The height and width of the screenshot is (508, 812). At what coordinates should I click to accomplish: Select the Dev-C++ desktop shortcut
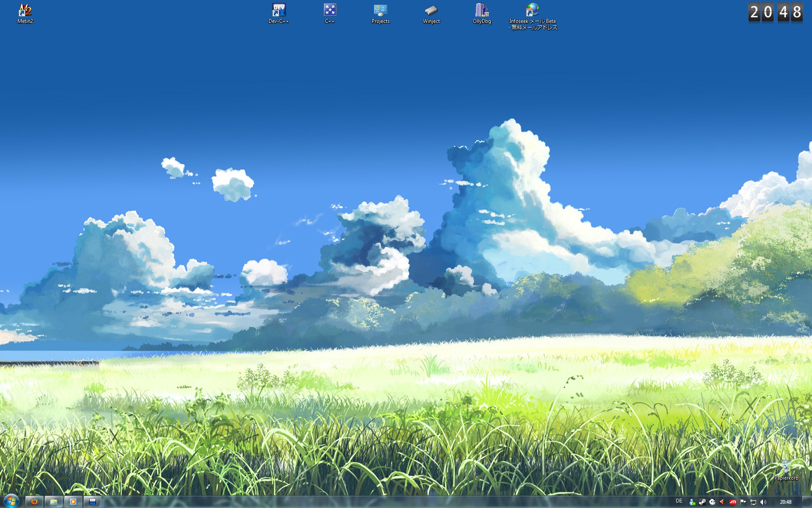tap(279, 14)
